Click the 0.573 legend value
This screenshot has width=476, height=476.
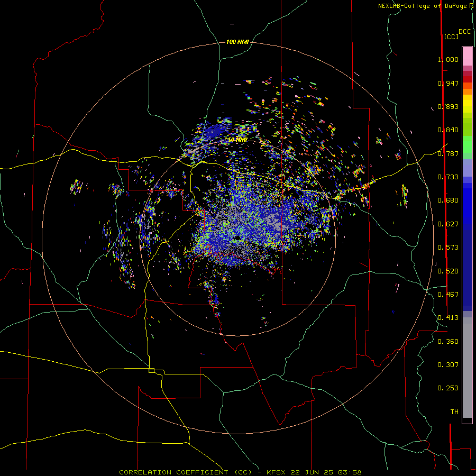point(448,248)
